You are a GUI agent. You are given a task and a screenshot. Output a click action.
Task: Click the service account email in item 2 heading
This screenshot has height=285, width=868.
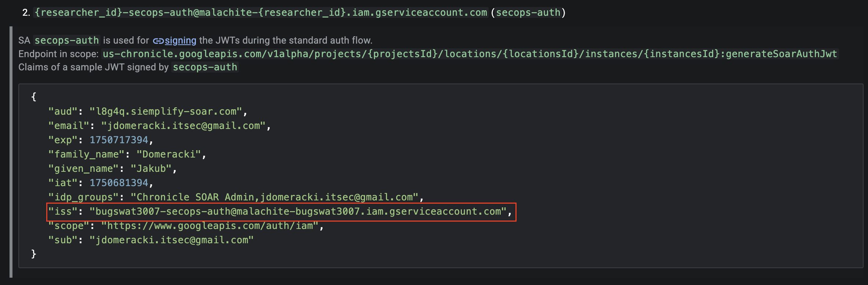pos(260,12)
